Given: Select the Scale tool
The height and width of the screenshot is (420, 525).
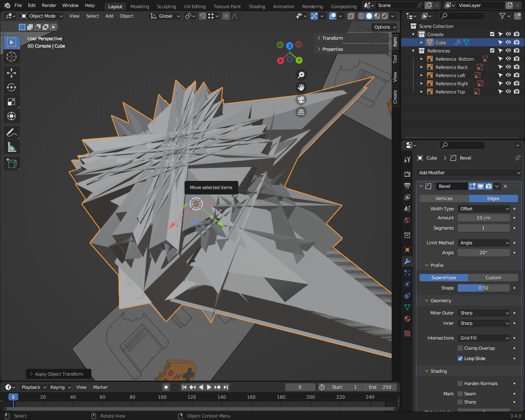Looking at the screenshot, I should coord(11,102).
